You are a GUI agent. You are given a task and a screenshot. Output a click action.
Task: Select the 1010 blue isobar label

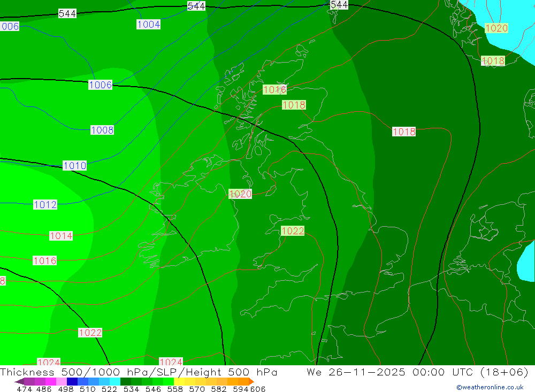pos(75,165)
